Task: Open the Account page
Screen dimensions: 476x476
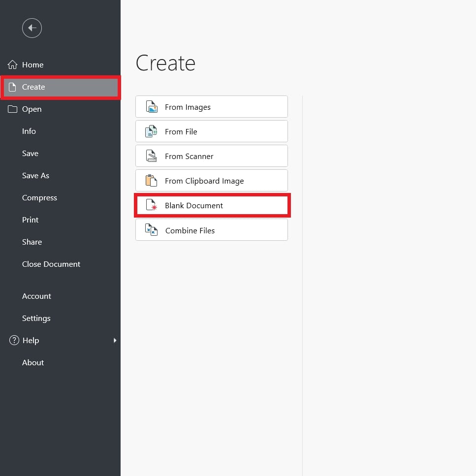Action: point(36,296)
